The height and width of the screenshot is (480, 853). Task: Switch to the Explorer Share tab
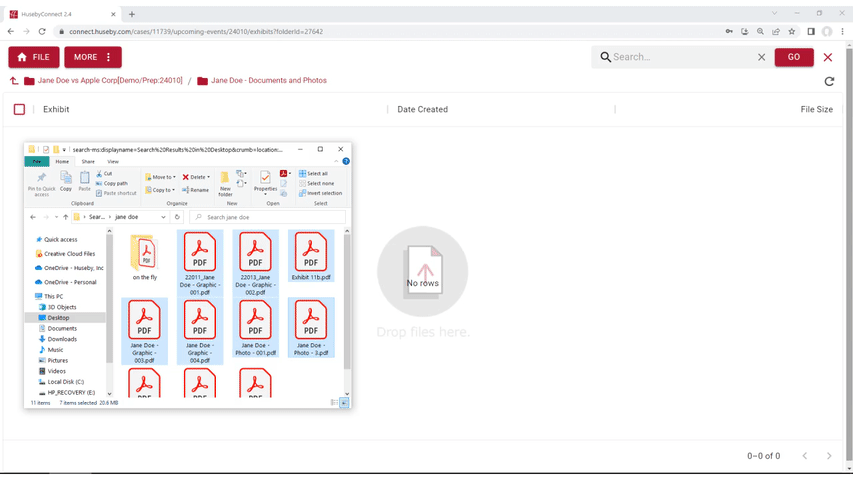[88, 162]
